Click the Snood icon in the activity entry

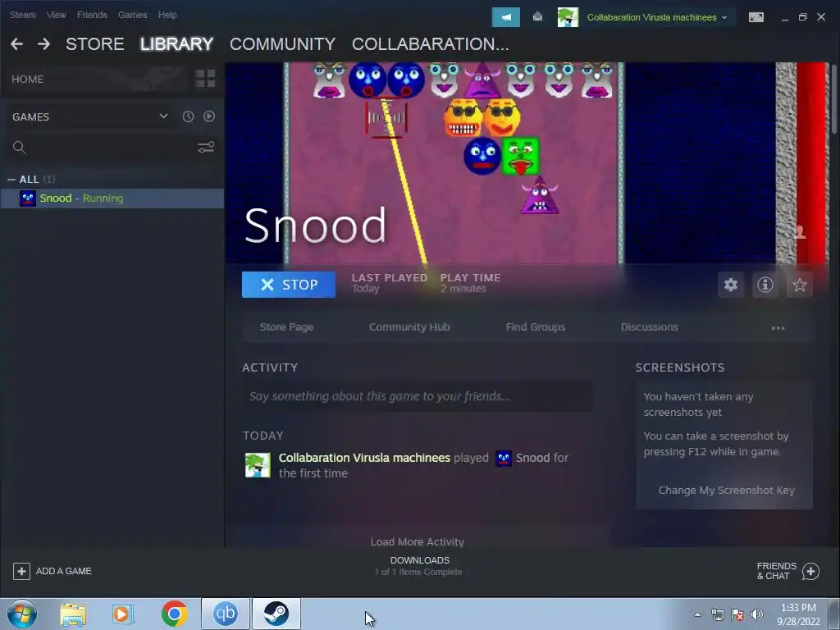tap(504, 458)
